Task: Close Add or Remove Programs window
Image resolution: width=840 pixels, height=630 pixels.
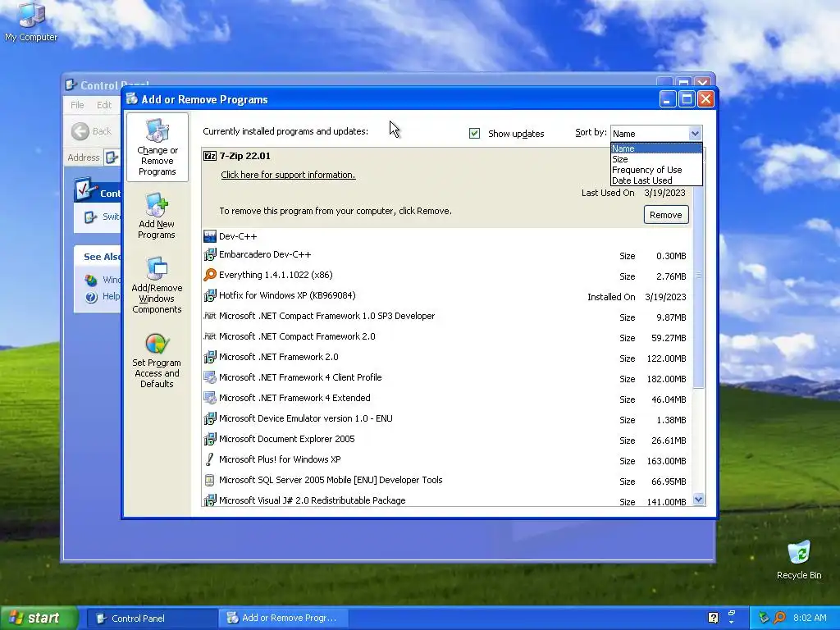Action: (706, 99)
